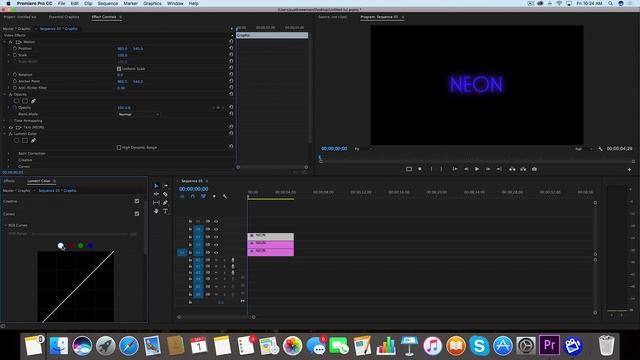Select white luma curve channel
Viewport: 640px width, 360px height.
point(61,246)
